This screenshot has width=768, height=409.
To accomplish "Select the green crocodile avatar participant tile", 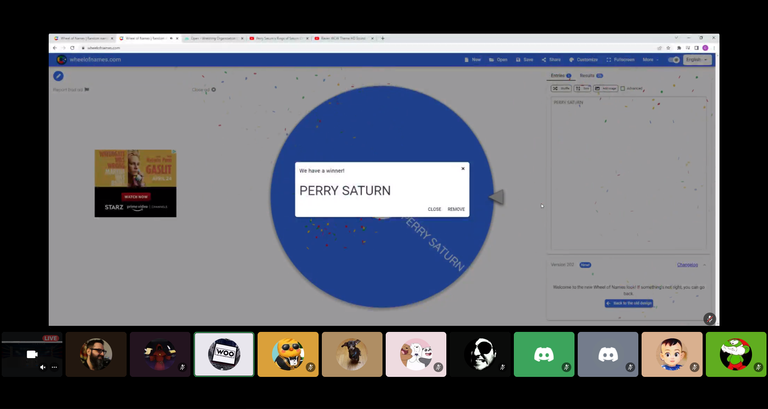I will 736,354.
